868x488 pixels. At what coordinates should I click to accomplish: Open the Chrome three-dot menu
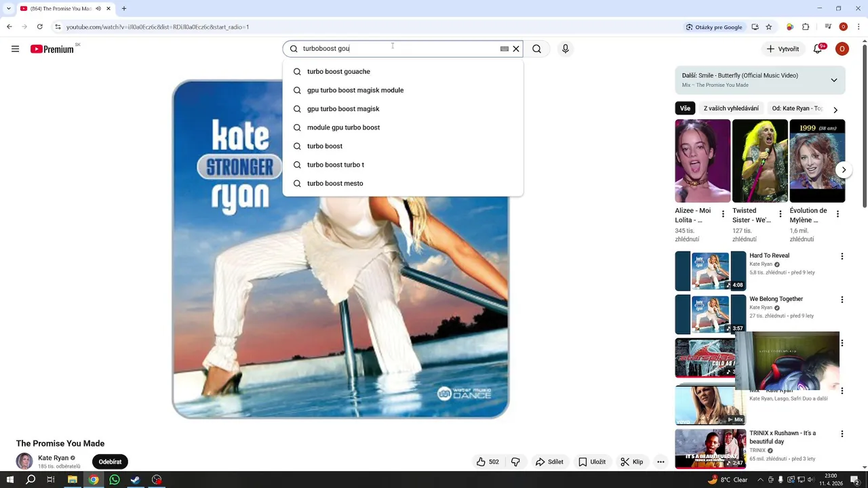click(x=859, y=27)
